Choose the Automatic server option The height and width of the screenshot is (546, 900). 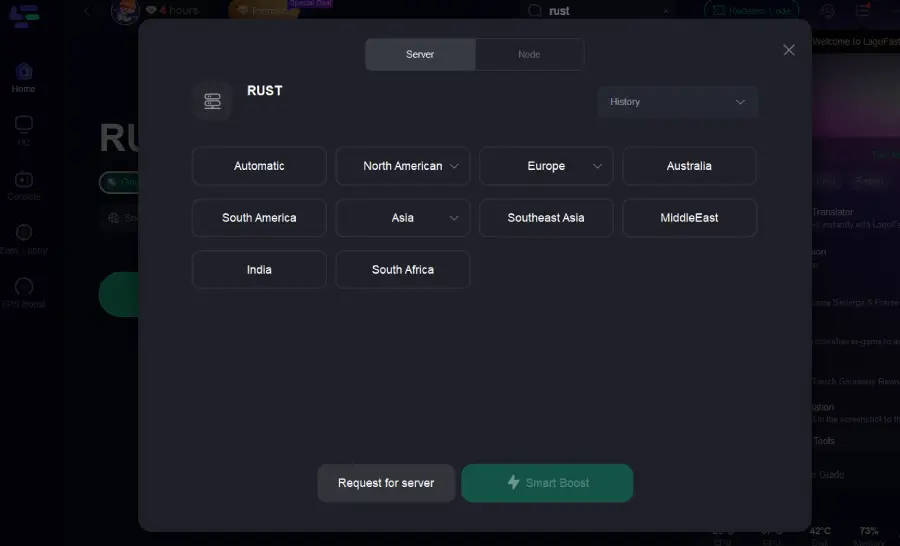(259, 166)
